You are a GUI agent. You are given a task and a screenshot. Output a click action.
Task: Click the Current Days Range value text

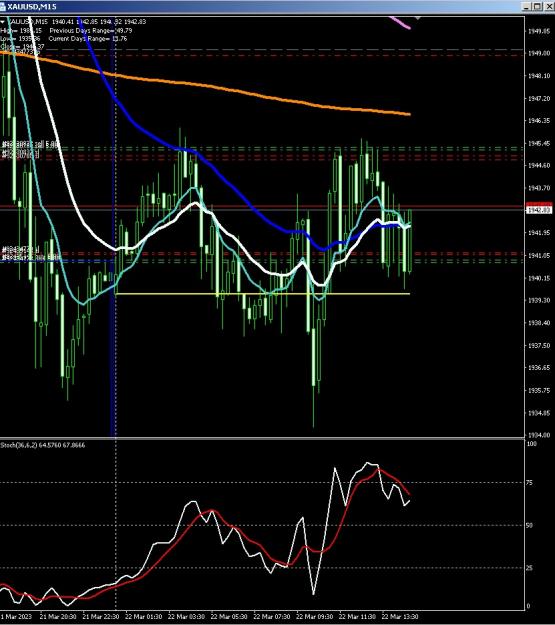pos(118,39)
